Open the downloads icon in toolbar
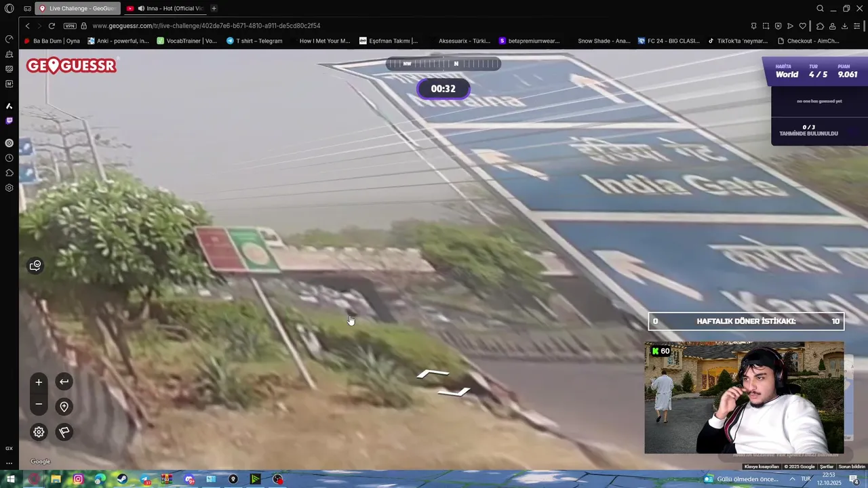Image resolution: width=868 pixels, height=488 pixels. (844, 26)
